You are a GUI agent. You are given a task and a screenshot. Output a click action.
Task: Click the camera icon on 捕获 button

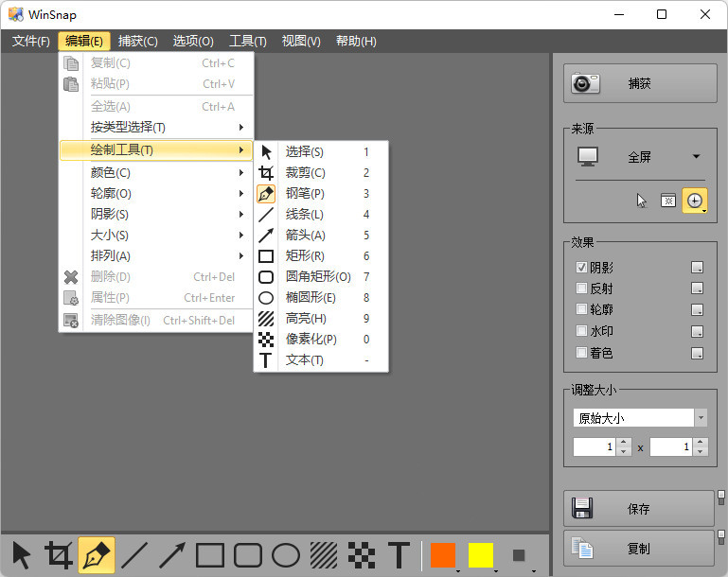[585, 83]
